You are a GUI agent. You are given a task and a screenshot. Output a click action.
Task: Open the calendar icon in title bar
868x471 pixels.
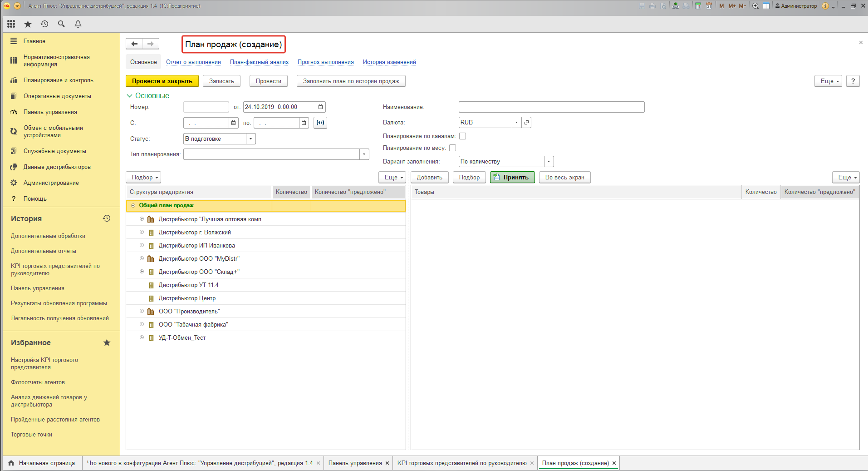tap(709, 6)
